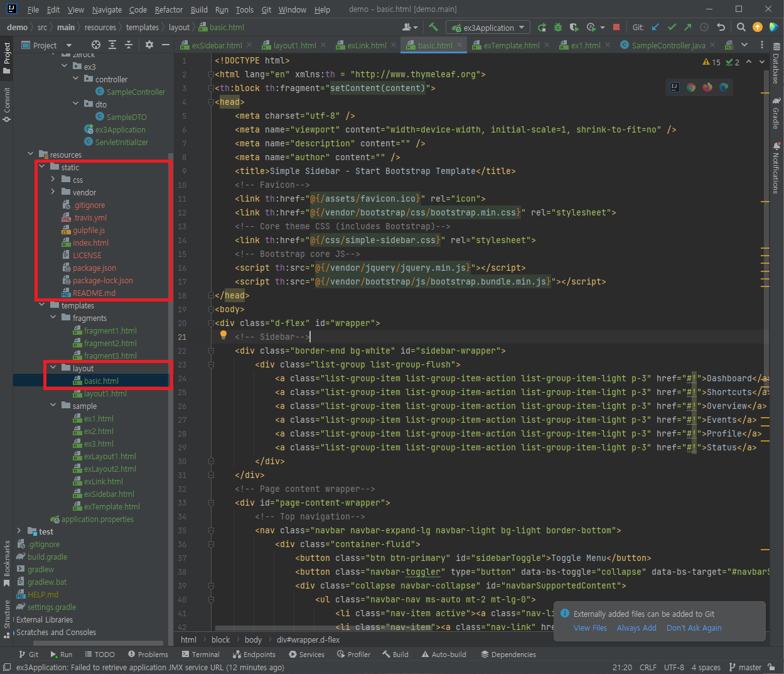The image size is (784, 674).
Task: Open fragment1.html in the project tree
Action: click(110, 330)
